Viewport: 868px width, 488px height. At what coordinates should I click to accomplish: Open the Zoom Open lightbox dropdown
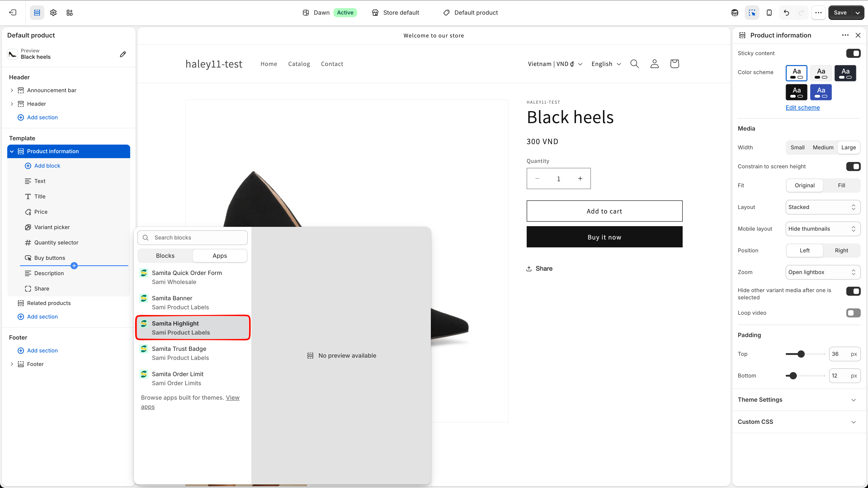coord(823,272)
